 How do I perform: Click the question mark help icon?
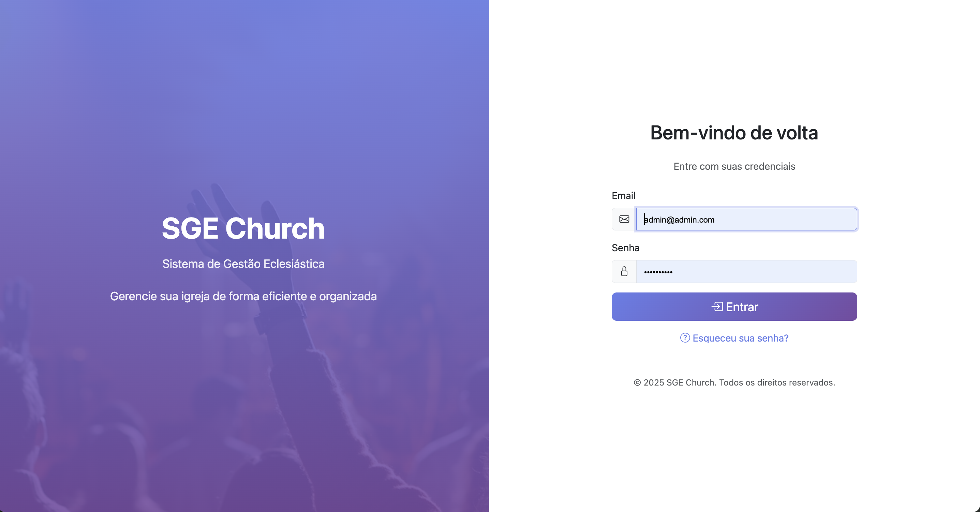pos(685,338)
